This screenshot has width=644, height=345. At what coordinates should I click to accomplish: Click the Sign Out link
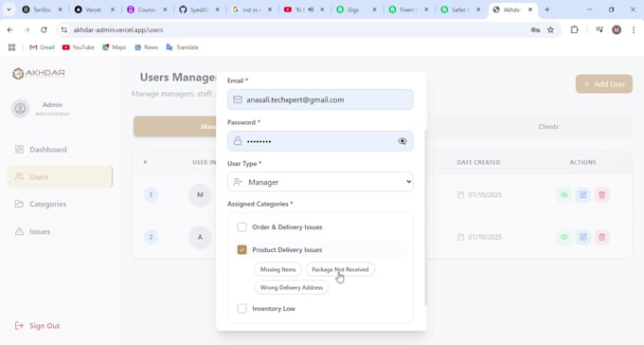37,326
